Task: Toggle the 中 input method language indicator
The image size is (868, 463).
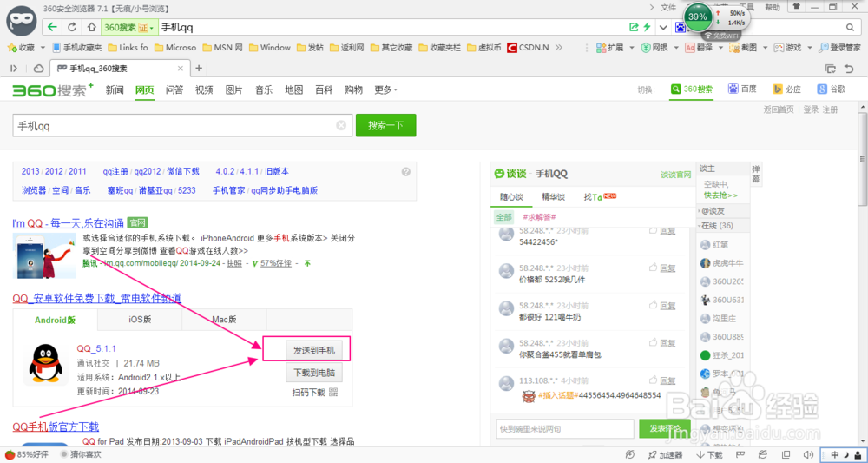Action: (835, 454)
